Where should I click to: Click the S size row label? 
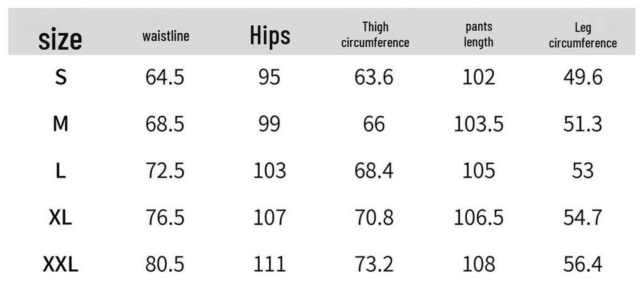coord(60,77)
